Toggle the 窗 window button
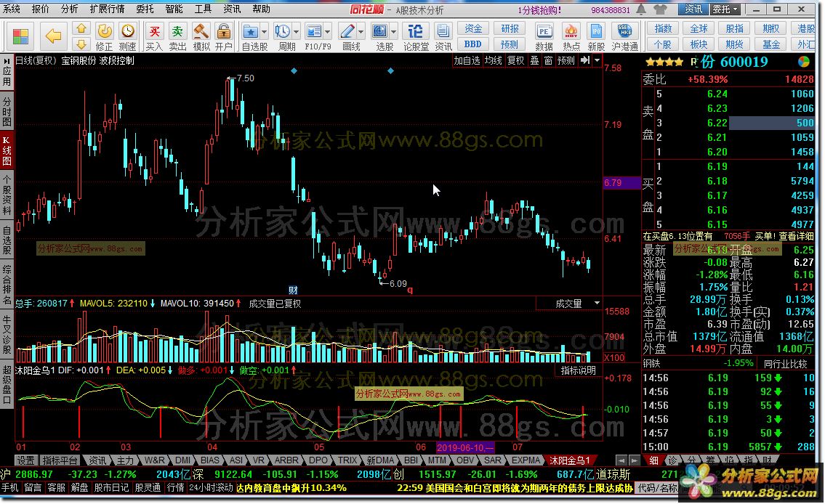 click(x=548, y=60)
